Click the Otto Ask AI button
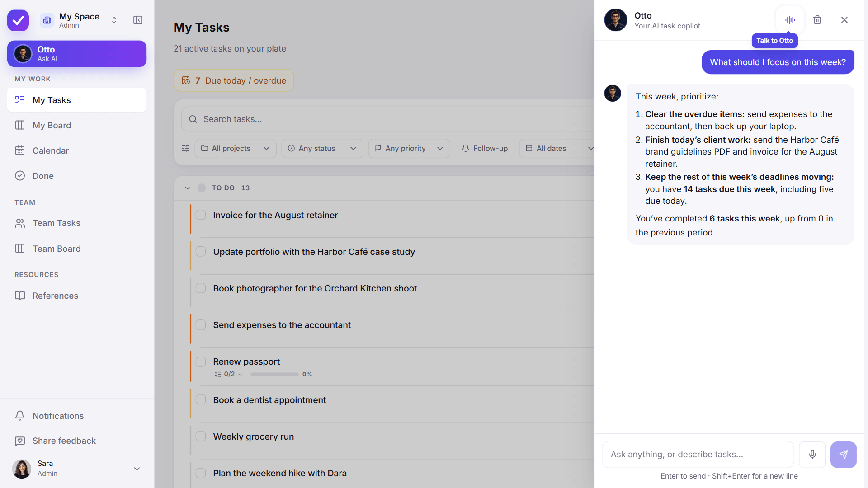Viewport: 868px width, 488px height. 77,54
